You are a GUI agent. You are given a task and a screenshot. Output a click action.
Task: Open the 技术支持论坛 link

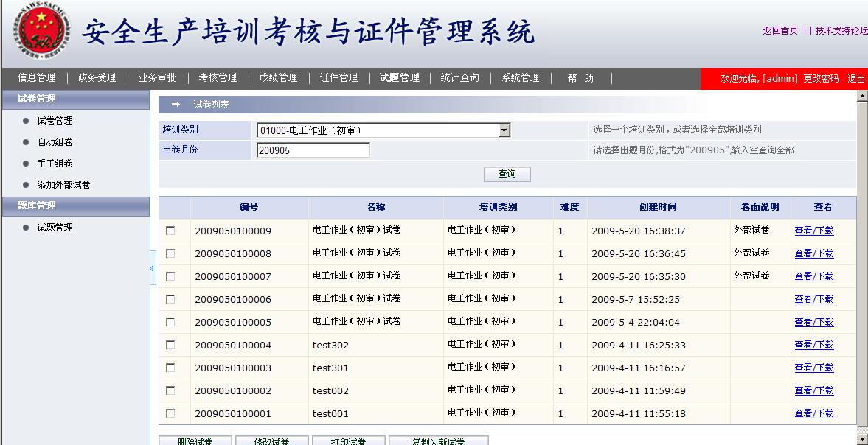841,31
